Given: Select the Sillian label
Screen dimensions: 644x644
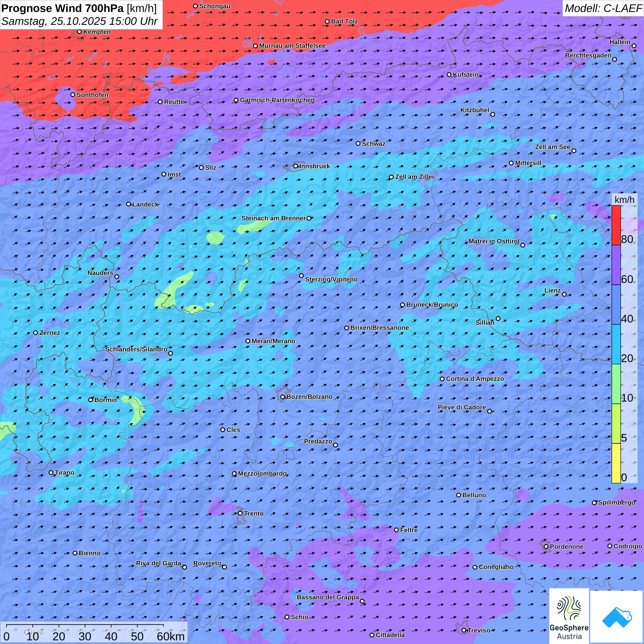Looking at the screenshot, I should point(485,322).
